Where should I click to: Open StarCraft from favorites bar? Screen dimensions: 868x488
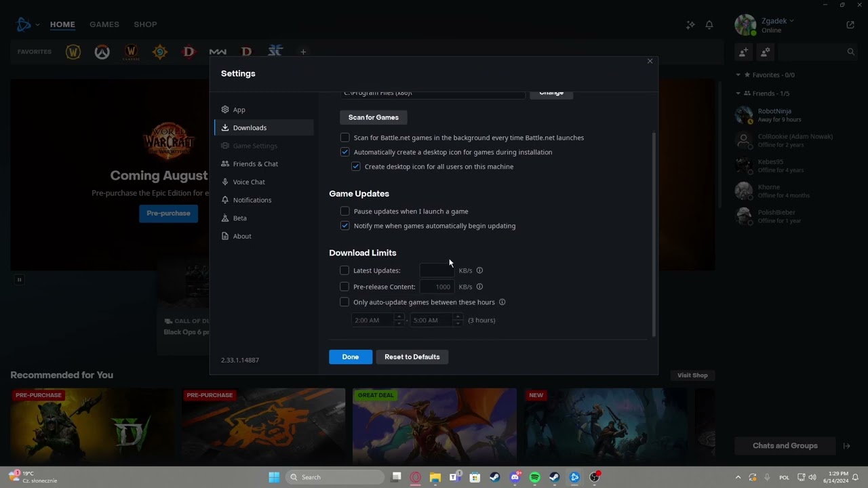pos(275,52)
